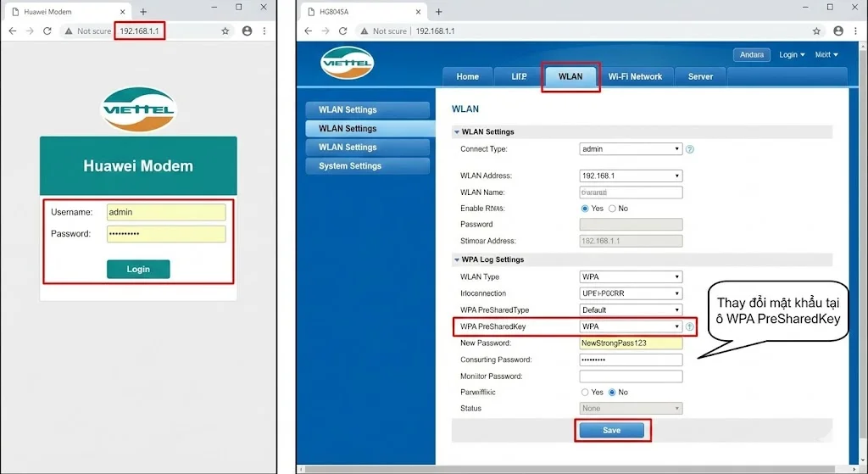Viewport: 868px width, 474px height.
Task: Click Save button
Action: point(612,430)
